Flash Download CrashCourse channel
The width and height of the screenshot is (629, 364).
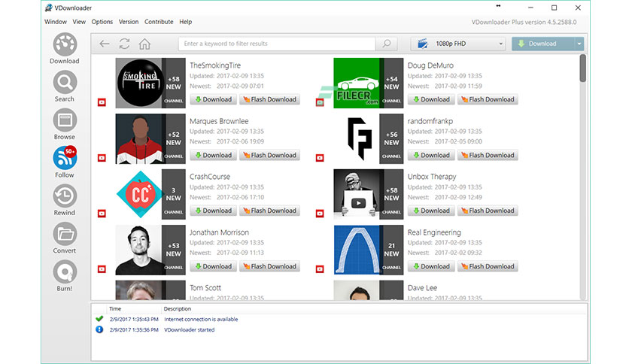(x=269, y=211)
